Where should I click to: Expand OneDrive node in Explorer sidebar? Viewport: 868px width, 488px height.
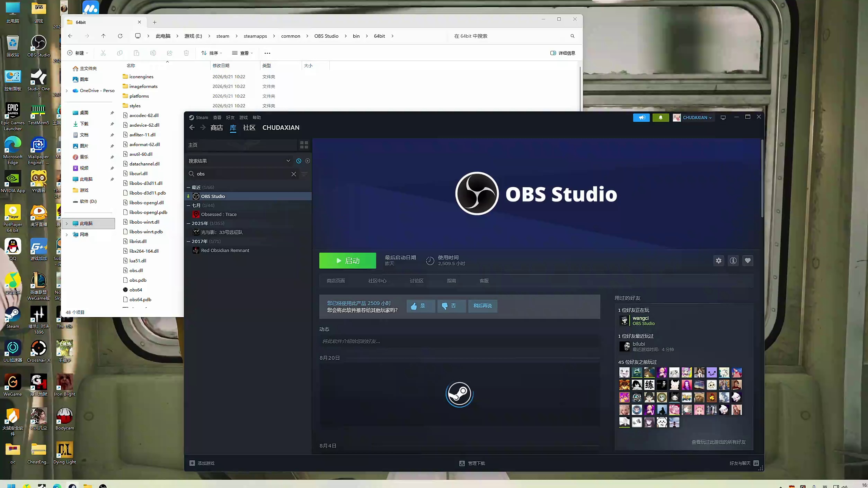[67, 91]
